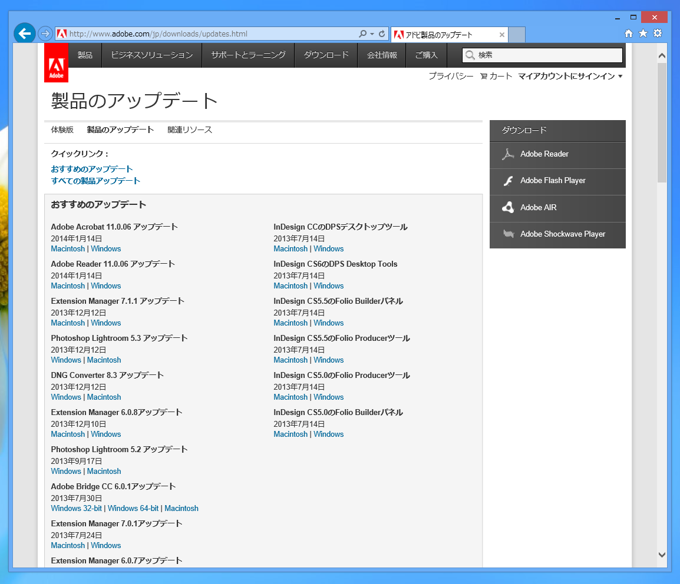The height and width of the screenshot is (584, 680).
Task: Open the ダウンロード navigation menu
Action: pos(326,55)
